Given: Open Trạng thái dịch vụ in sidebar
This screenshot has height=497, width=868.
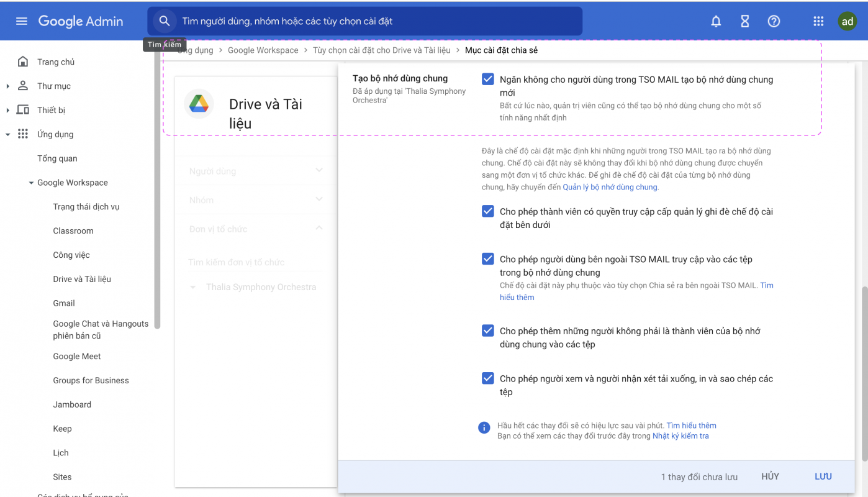Looking at the screenshot, I should pos(86,207).
